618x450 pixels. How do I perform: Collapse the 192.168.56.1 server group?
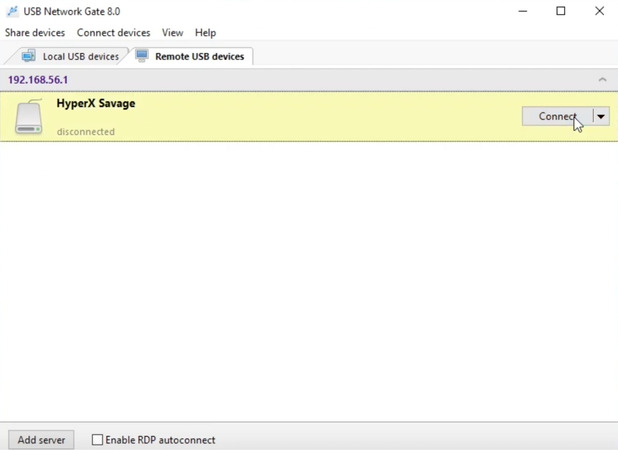[x=602, y=80]
